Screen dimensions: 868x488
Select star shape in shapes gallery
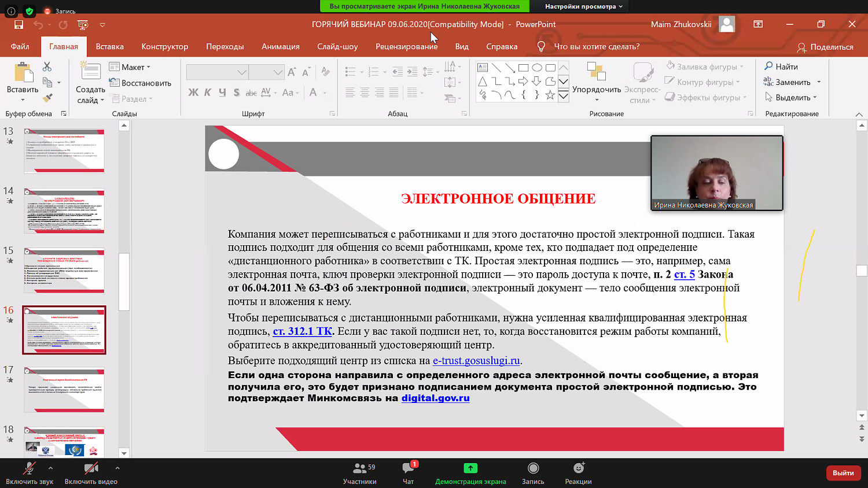coord(550,95)
